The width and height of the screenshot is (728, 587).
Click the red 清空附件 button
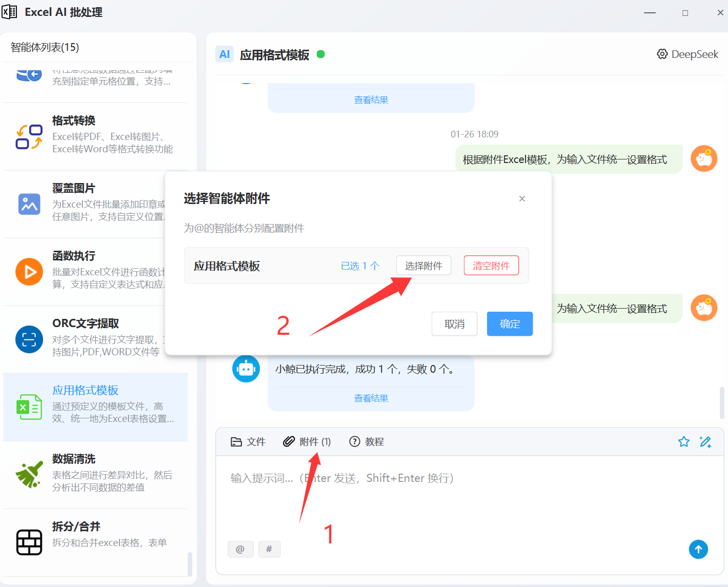pyautogui.click(x=491, y=266)
